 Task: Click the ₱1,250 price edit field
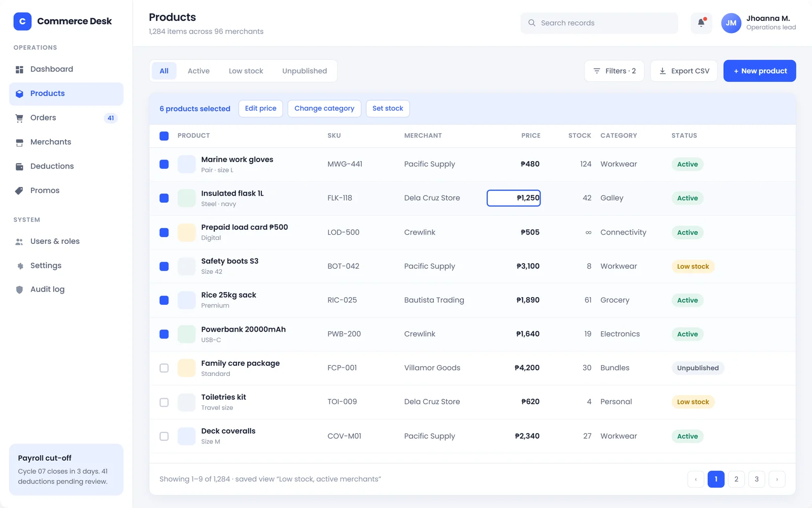[514, 198]
